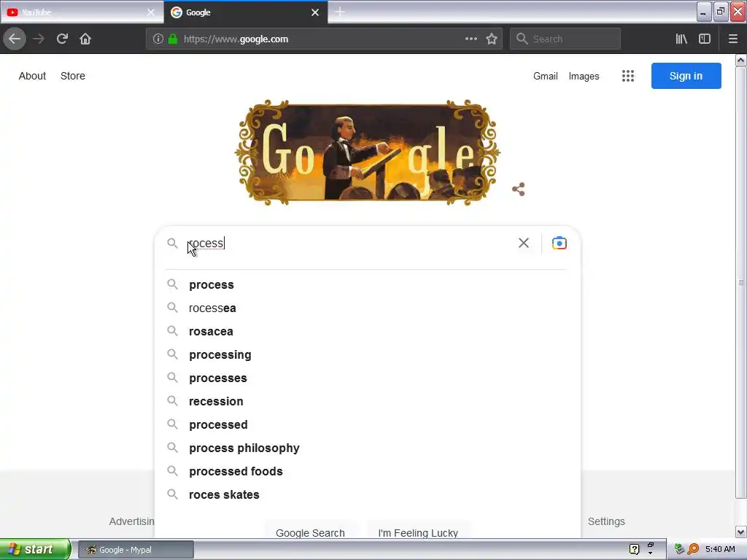Switch to the YouTube tab

82,12
